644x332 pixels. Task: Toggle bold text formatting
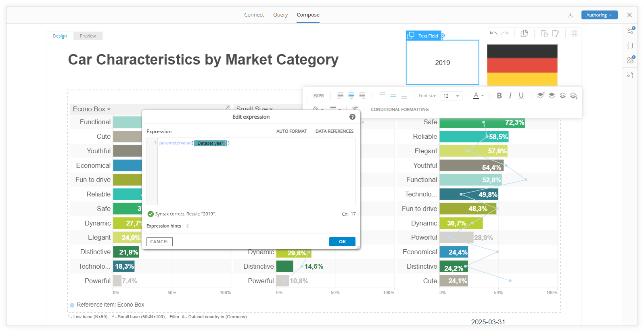coord(499,96)
